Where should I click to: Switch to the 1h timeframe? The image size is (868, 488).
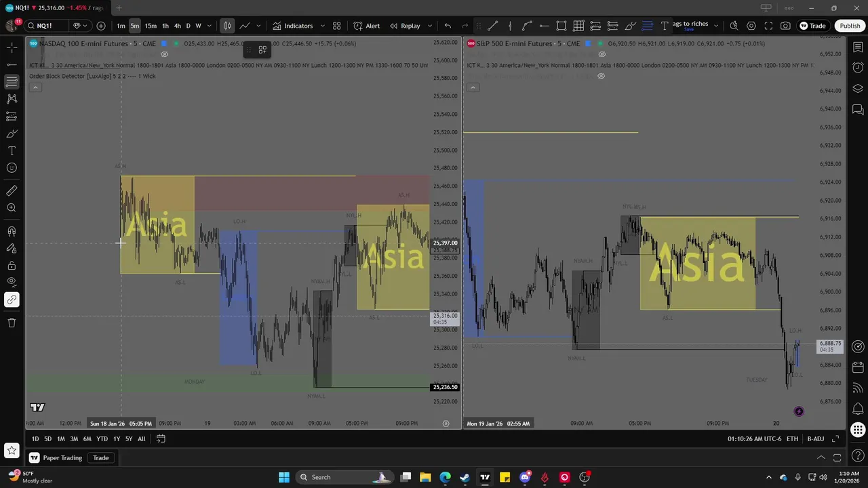(x=165, y=26)
